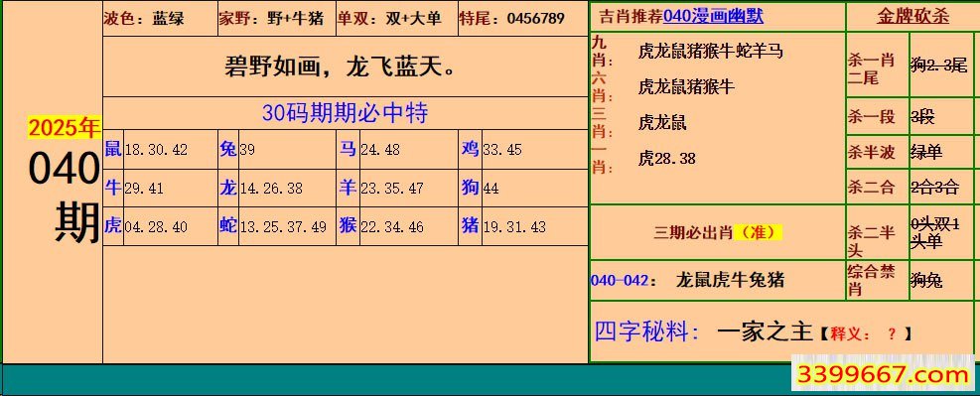Click the 金牌砍杀 header link
The image size is (980, 396).
click(913, 16)
